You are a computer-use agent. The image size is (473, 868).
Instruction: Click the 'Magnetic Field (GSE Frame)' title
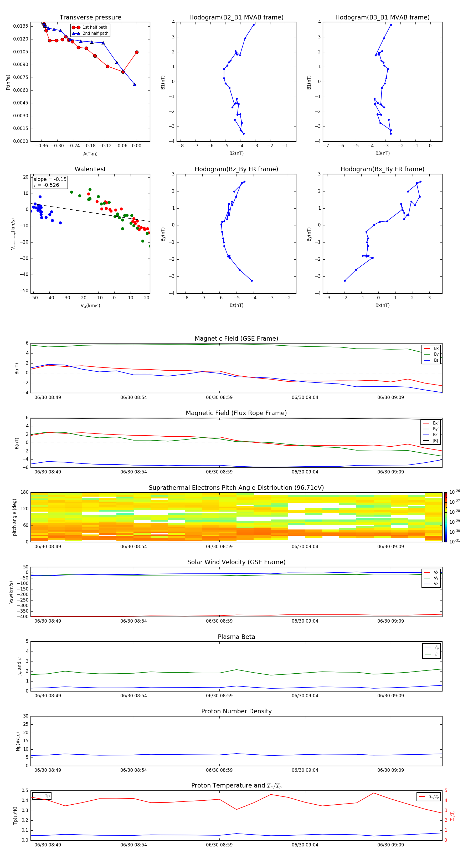(x=236, y=339)
